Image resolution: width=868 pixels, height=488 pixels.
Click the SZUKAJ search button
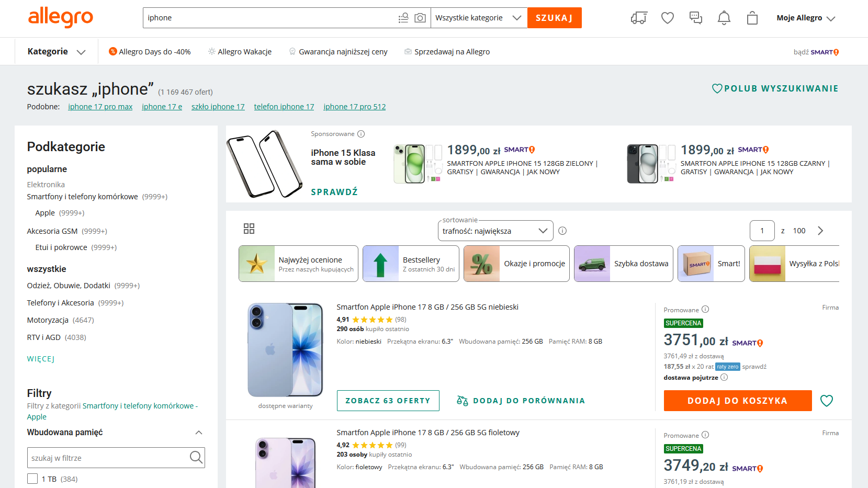(x=555, y=18)
